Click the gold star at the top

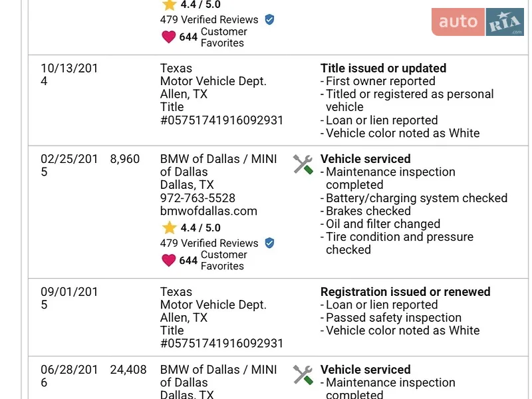(169, 5)
